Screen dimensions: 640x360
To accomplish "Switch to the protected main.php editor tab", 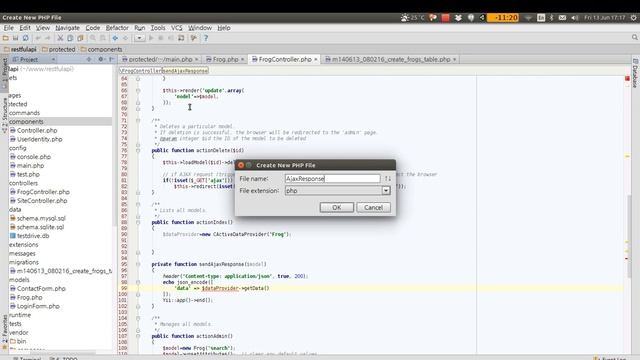I will (x=160, y=59).
